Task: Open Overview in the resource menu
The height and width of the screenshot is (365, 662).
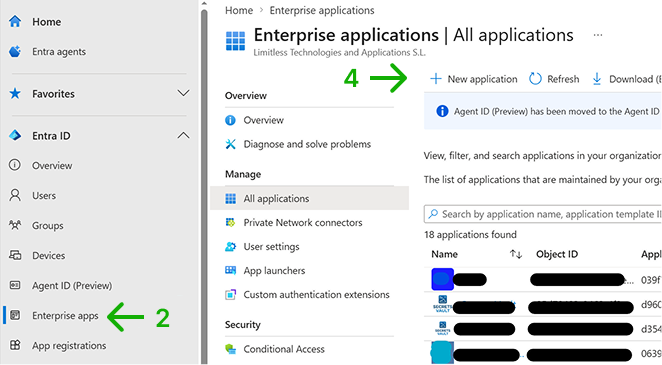Action: 263,120
